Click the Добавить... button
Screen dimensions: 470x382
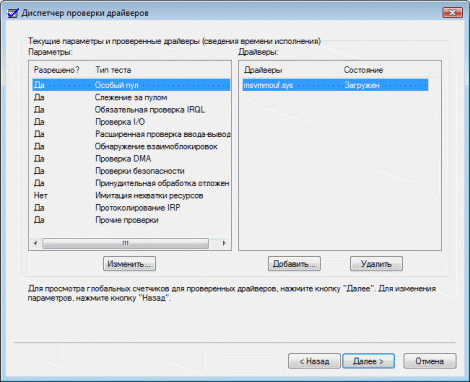[x=294, y=264]
